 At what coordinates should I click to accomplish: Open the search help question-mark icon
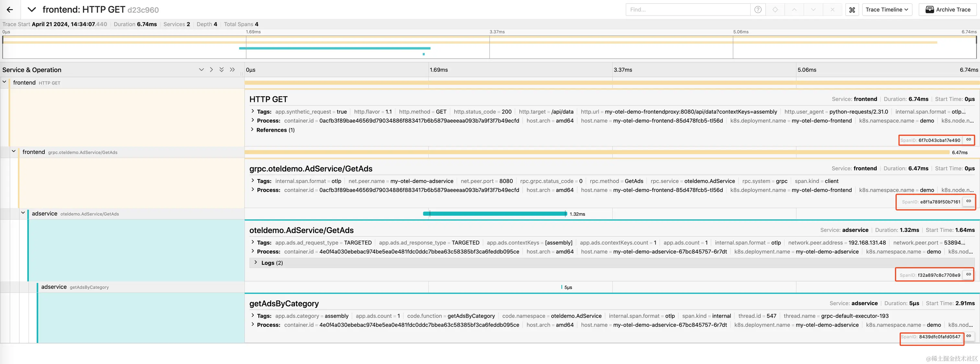click(x=758, y=9)
